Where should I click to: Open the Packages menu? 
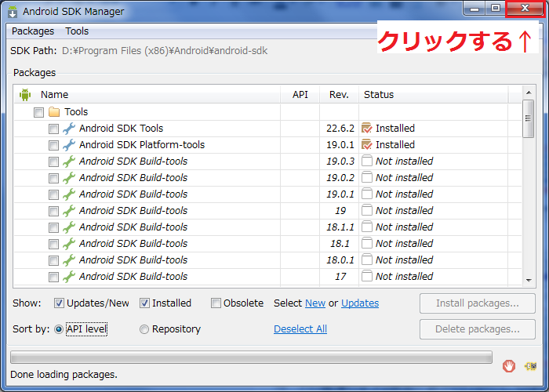click(33, 31)
